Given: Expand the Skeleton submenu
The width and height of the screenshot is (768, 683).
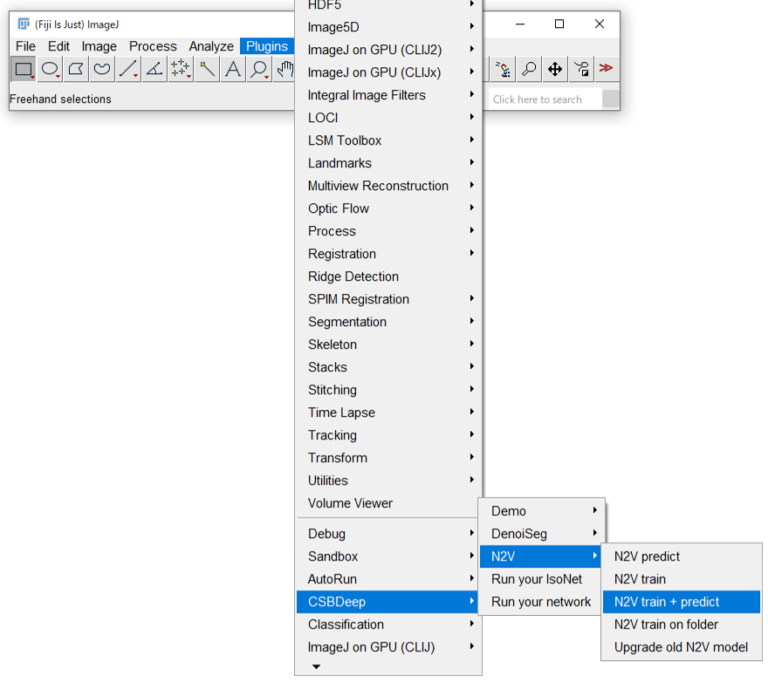Looking at the screenshot, I should click(389, 345).
